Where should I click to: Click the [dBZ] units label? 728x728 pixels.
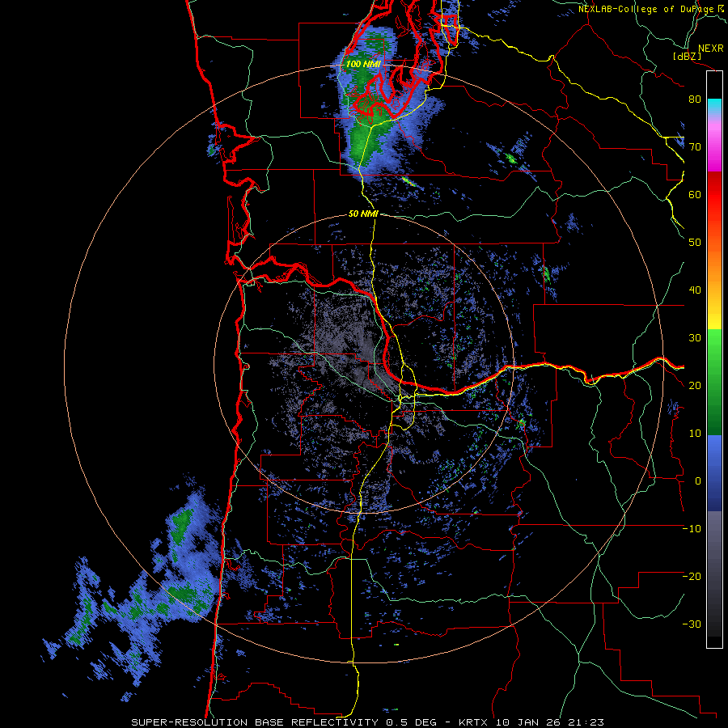tap(687, 56)
